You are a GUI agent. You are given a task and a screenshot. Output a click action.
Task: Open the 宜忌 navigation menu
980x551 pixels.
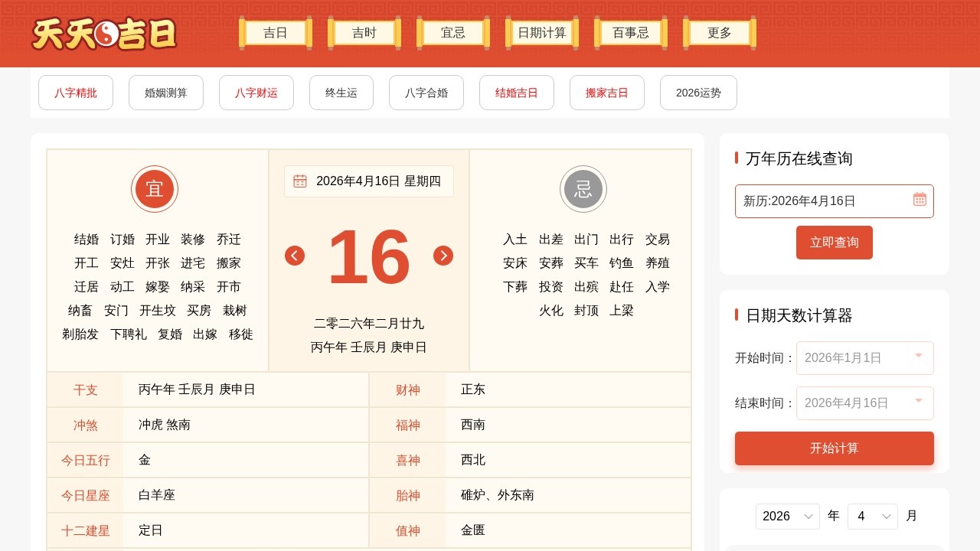(x=452, y=33)
